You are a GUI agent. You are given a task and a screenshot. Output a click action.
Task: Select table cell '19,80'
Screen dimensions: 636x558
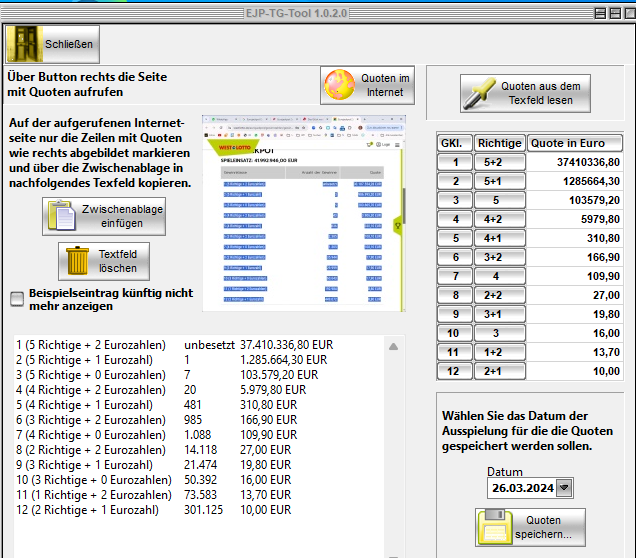(x=575, y=314)
